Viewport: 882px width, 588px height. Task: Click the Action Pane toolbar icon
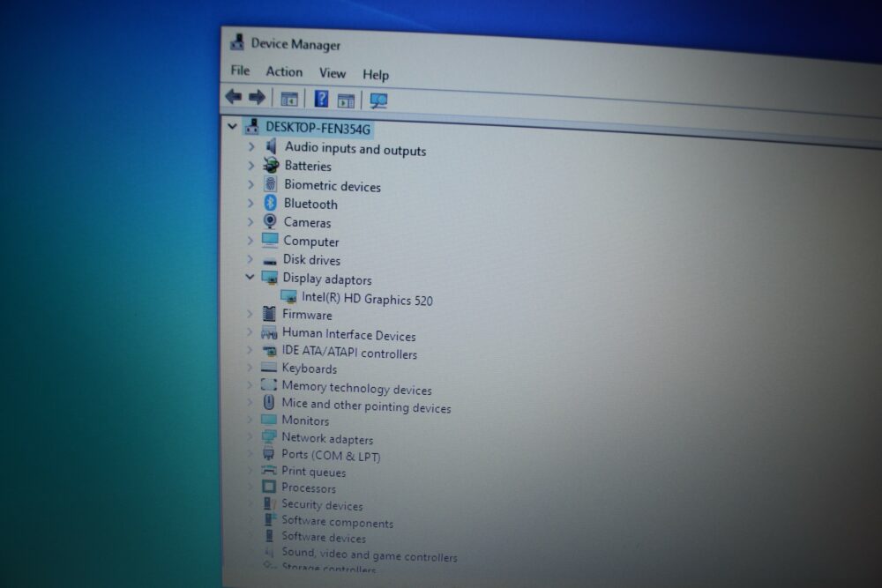tap(346, 100)
